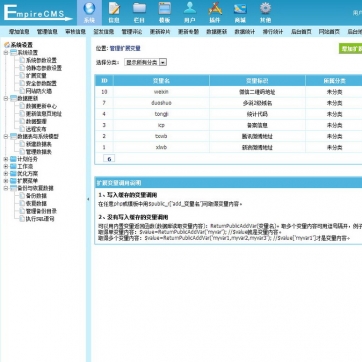Click the xlwb variable name cell

coord(161,147)
